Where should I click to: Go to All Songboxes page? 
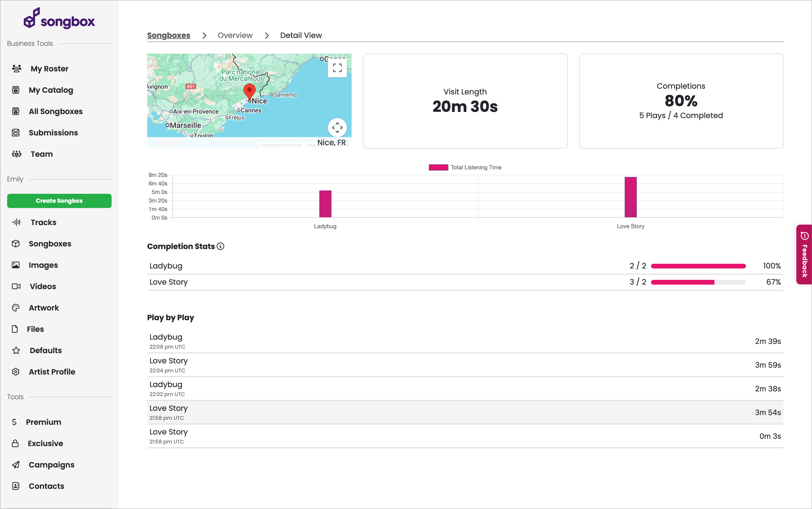56,111
